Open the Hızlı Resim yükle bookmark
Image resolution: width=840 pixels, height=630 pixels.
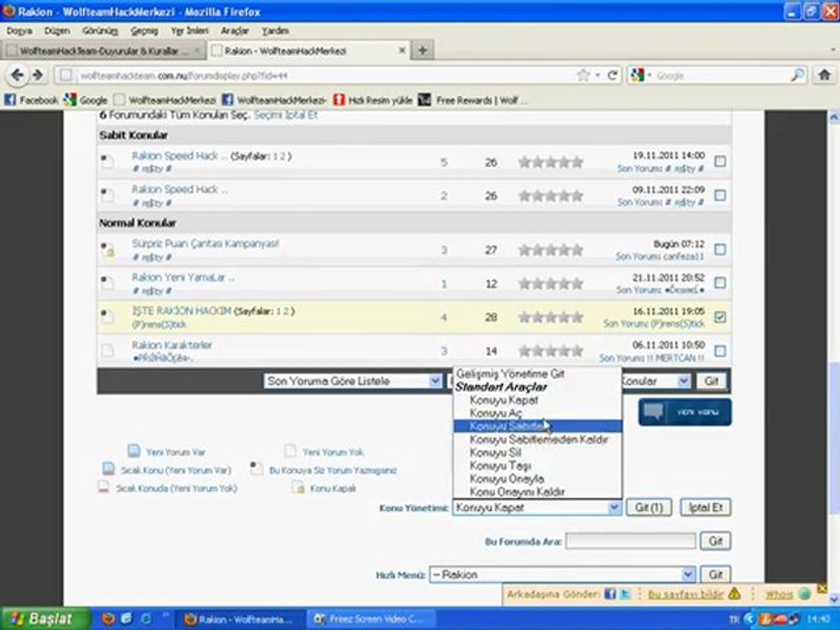373,100
